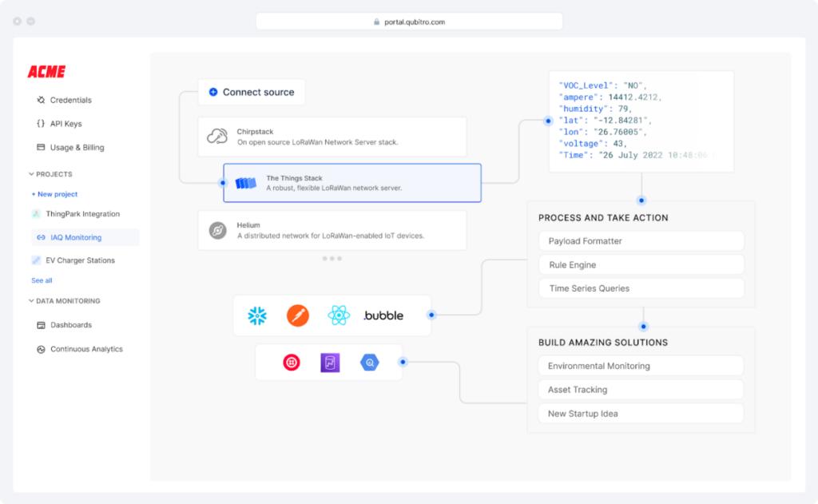Click the plus icon beside Connect source
Image resolution: width=818 pixels, height=504 pixels.
click(x=213, y=92)
